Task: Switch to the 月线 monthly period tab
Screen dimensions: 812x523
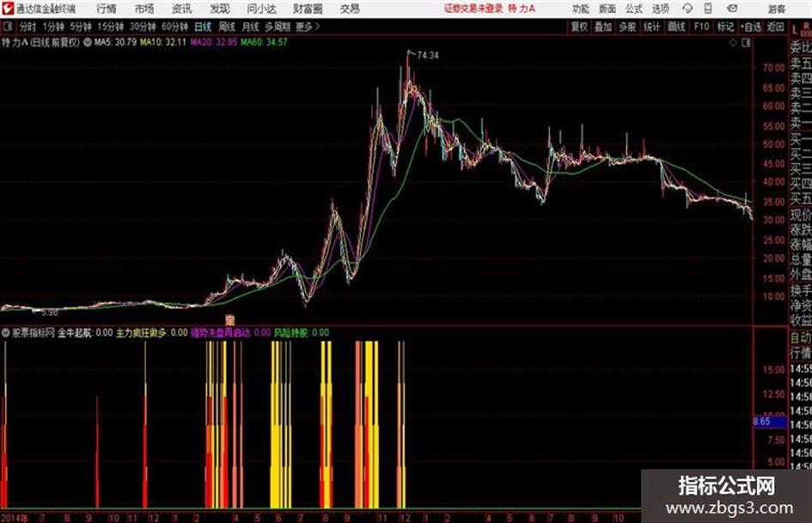Action: [251, 27]
